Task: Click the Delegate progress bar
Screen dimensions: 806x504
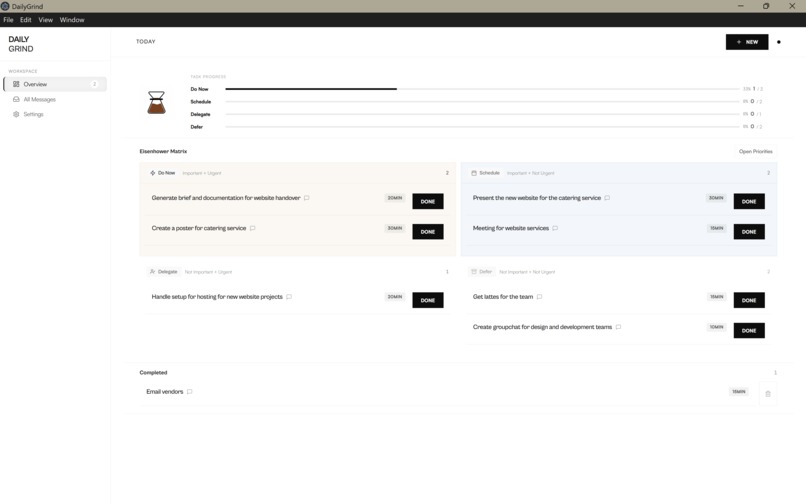Action: coord(482,114)
